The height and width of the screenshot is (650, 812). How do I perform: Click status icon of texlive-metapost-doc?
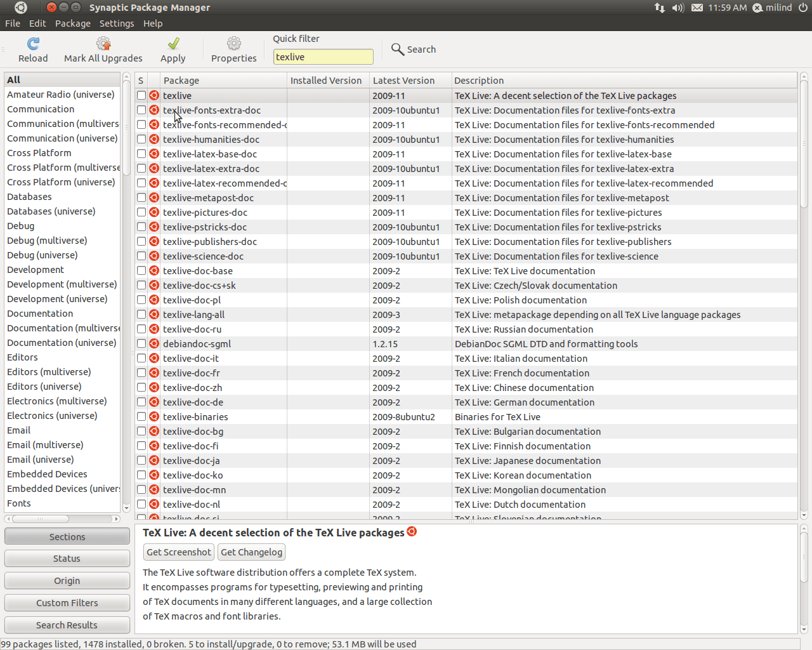click(154, 197)
